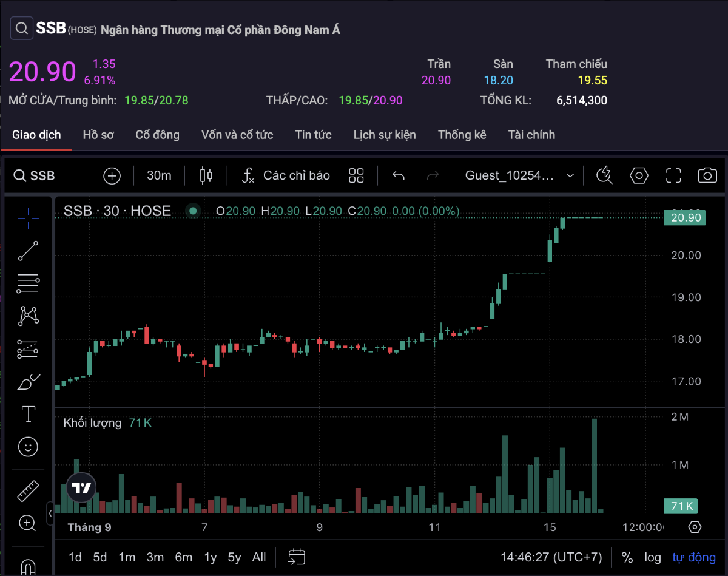This screenshot has height=576, width=728.
Task: Click the large 20.90 last price
Action: point(42,72)
